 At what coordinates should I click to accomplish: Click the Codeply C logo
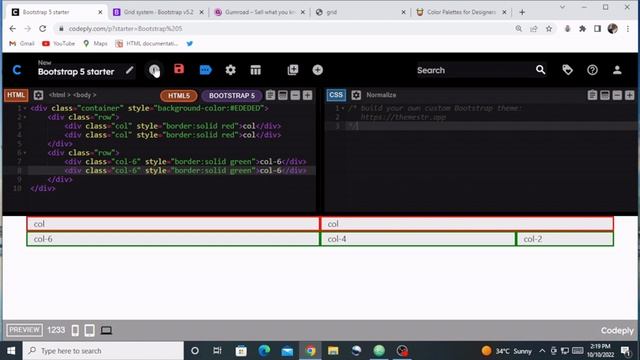pos(17,70)
